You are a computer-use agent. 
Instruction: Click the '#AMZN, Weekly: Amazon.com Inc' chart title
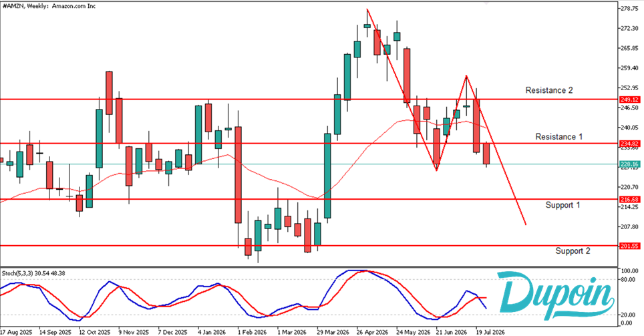point(49,6)
